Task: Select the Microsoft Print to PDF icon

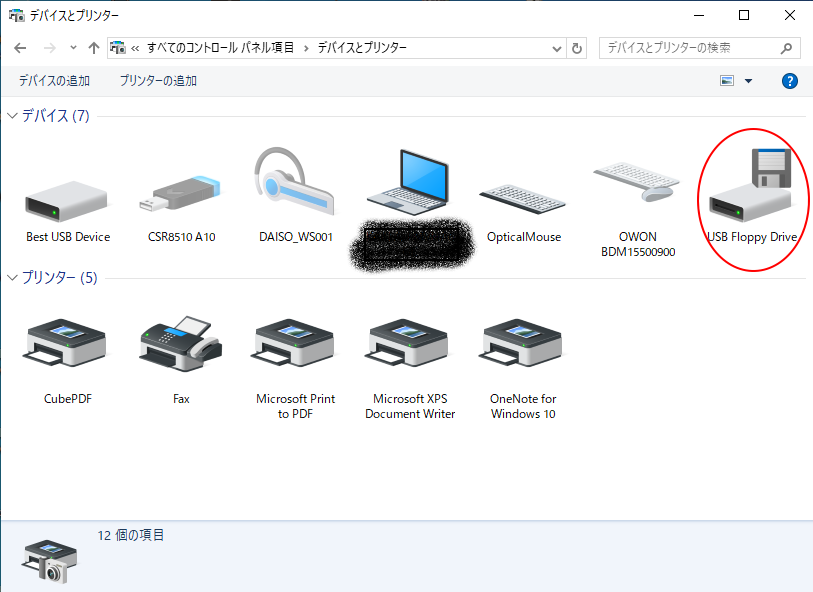Action: 294,343
